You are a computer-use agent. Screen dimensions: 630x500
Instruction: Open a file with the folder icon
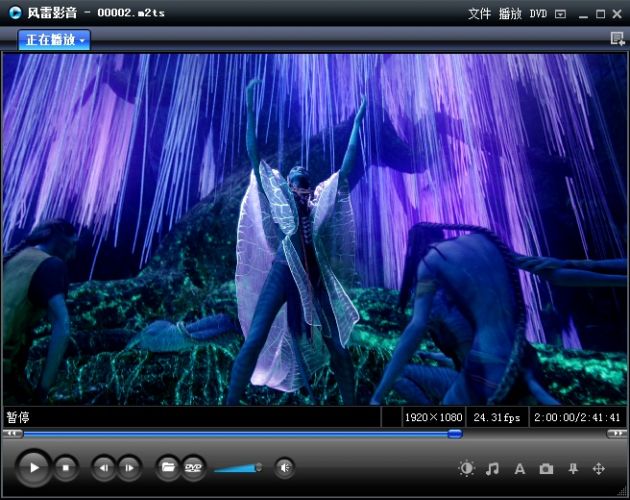(x=168, y=467)
